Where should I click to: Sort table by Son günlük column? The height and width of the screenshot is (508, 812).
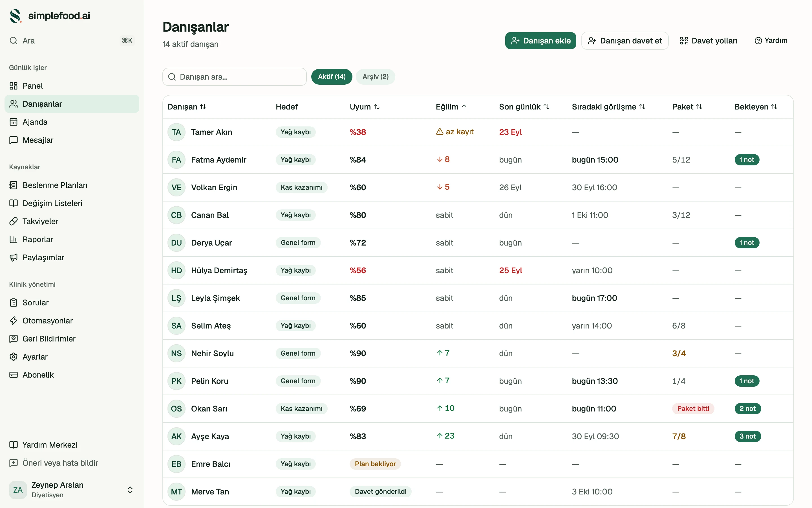pyautogui.click(x=524, y=107)
